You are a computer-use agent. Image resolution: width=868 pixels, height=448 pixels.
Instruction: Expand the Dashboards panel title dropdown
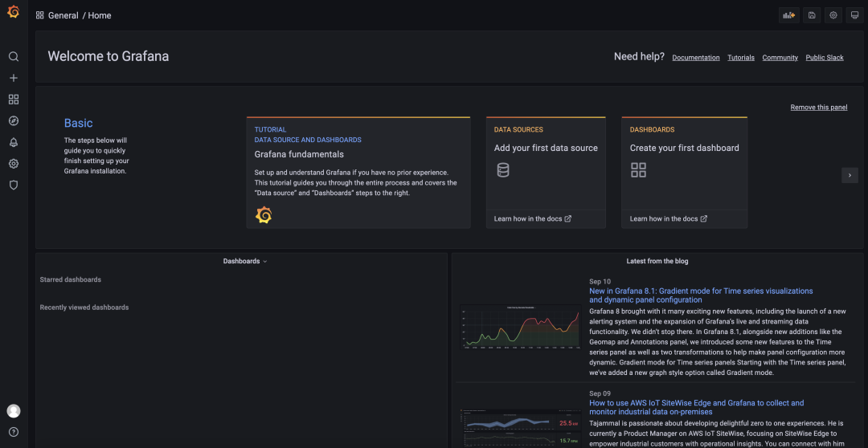245,261
